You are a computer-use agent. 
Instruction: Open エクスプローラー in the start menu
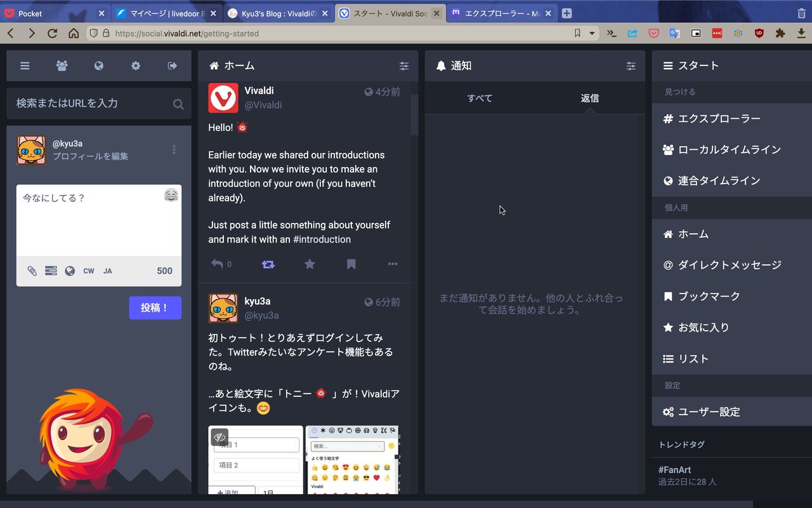[731, 119]
